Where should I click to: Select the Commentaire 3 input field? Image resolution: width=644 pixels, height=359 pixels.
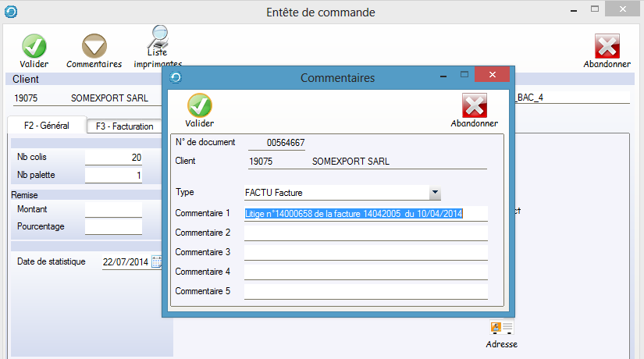tap(365, 252)
